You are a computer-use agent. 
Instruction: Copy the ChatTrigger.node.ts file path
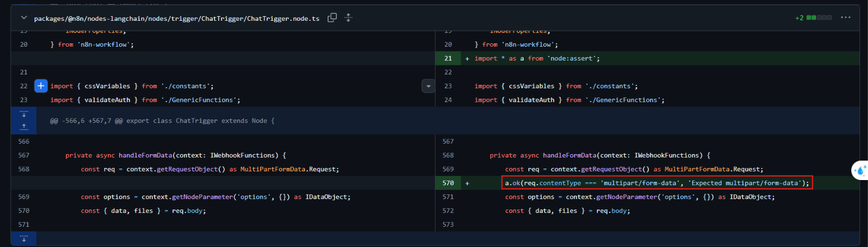[x=332, y=18]
